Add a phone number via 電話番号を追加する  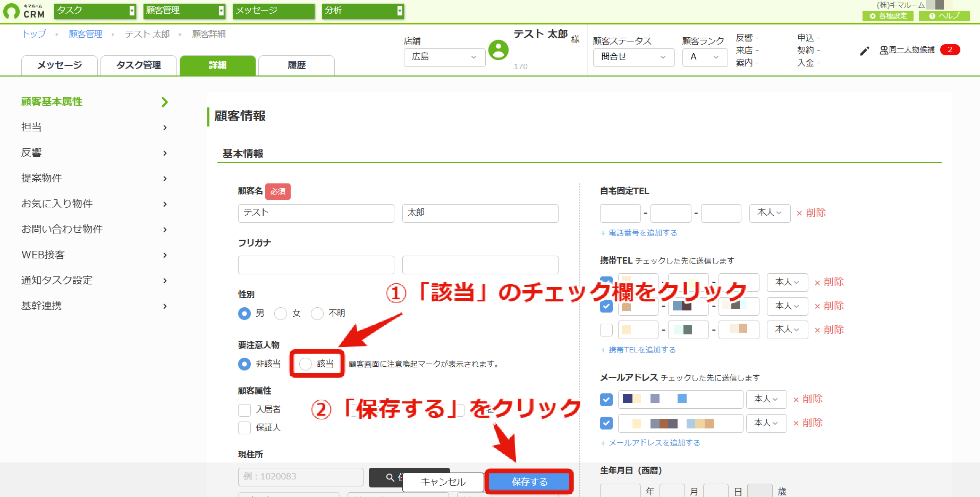click(639, 233)
